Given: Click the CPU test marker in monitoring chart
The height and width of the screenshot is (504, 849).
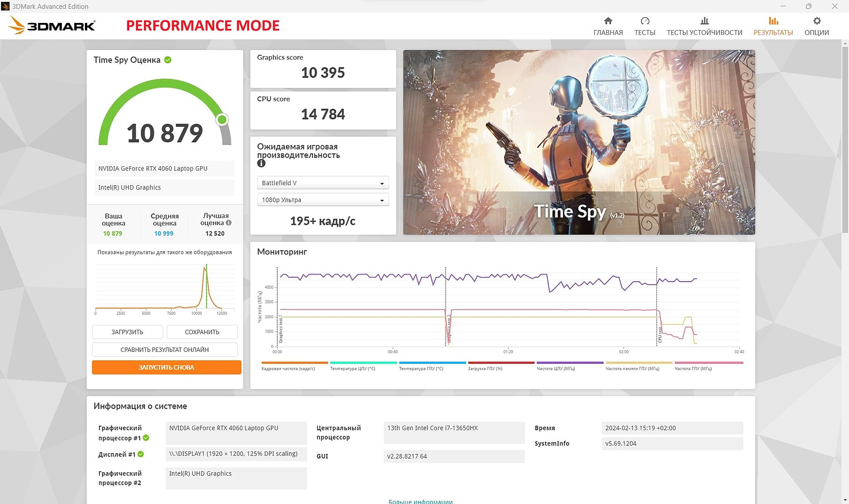Looking at the screenshot, I should tap(660, 335).
